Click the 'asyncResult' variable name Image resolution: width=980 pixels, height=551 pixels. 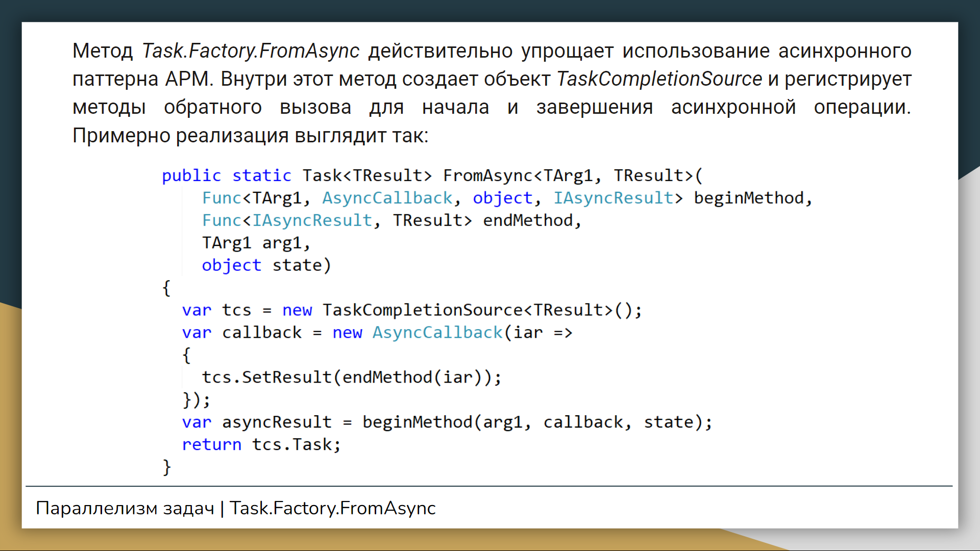click(277, 422)
